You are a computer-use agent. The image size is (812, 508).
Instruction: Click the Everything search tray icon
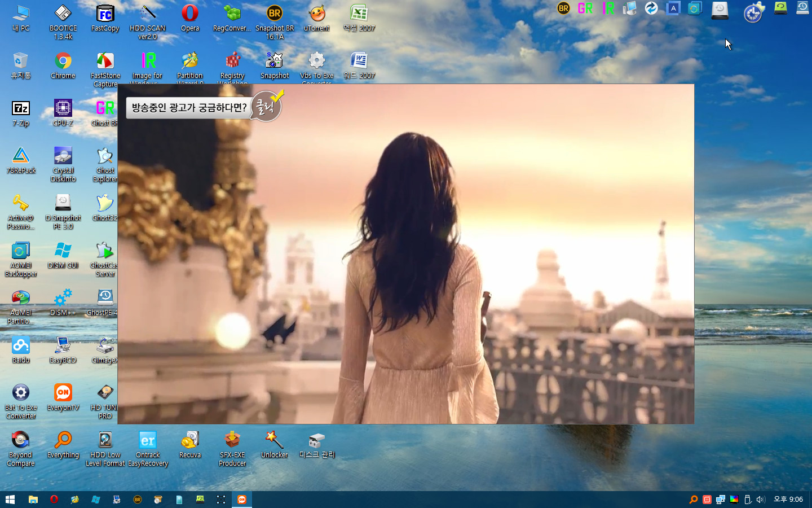coord(694,500)
